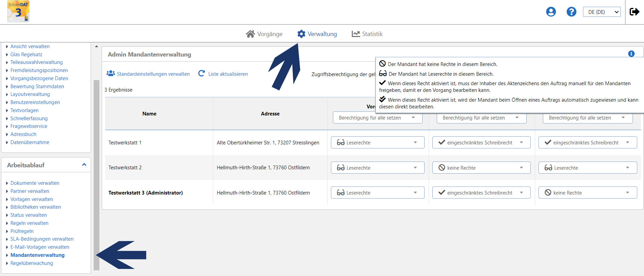Open first Berechtigung für alle setzen dropdown

pyautogui.click(x=377, y=118)
